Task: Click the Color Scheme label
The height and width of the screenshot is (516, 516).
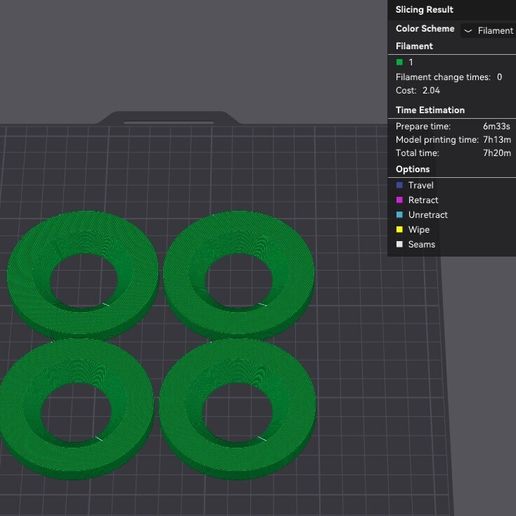Action: pos(425,29)
